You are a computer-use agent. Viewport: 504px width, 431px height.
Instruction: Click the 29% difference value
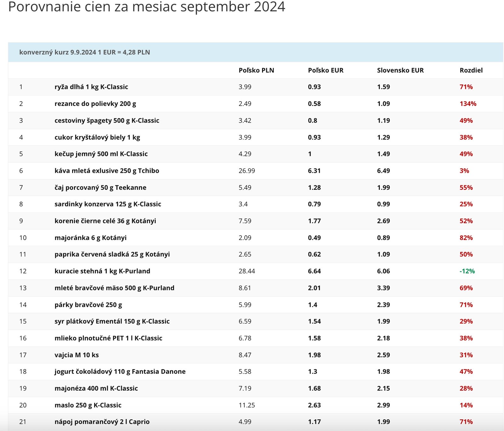coord(466,321)
